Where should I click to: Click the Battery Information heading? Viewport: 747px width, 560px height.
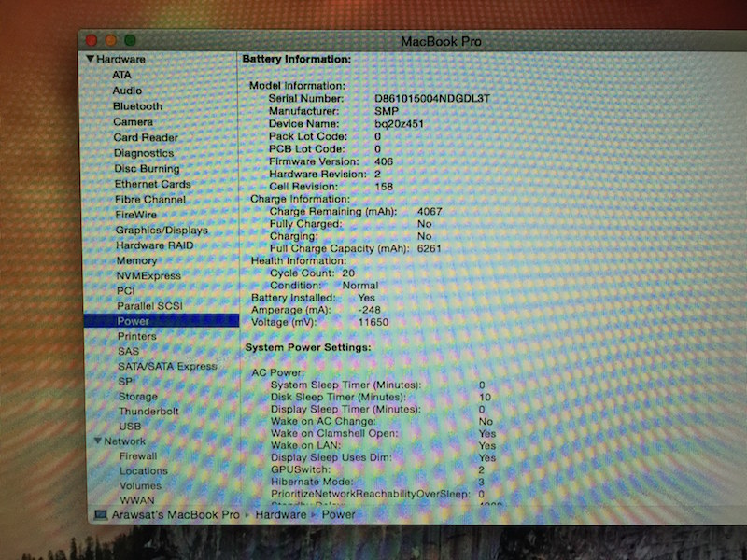tap(297, 59)
